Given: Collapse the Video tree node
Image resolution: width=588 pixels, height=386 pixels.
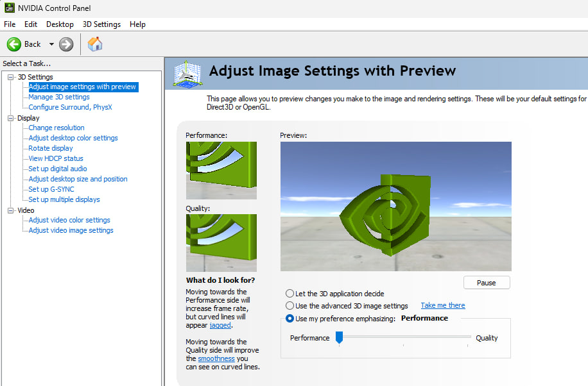Looking at the screenshot, I should coord(10,210).
